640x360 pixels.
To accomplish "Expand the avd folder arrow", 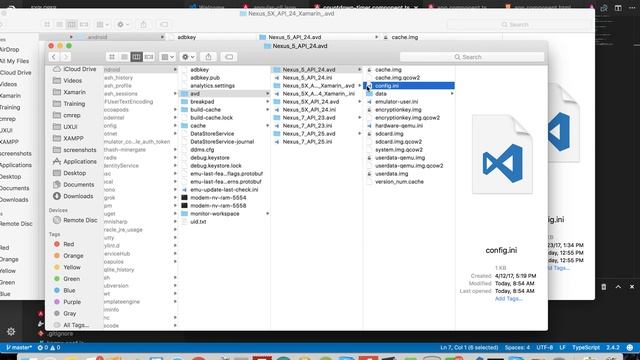I will (267, 93).
